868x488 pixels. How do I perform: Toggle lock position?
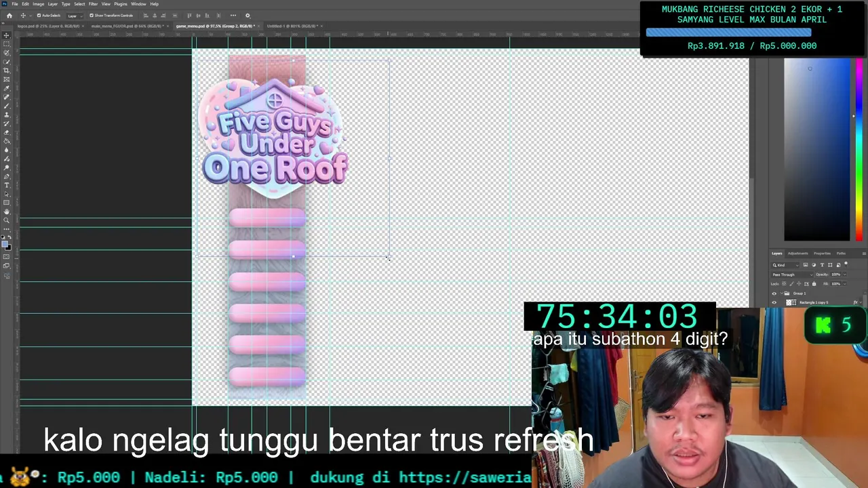[x=799, y=284]
